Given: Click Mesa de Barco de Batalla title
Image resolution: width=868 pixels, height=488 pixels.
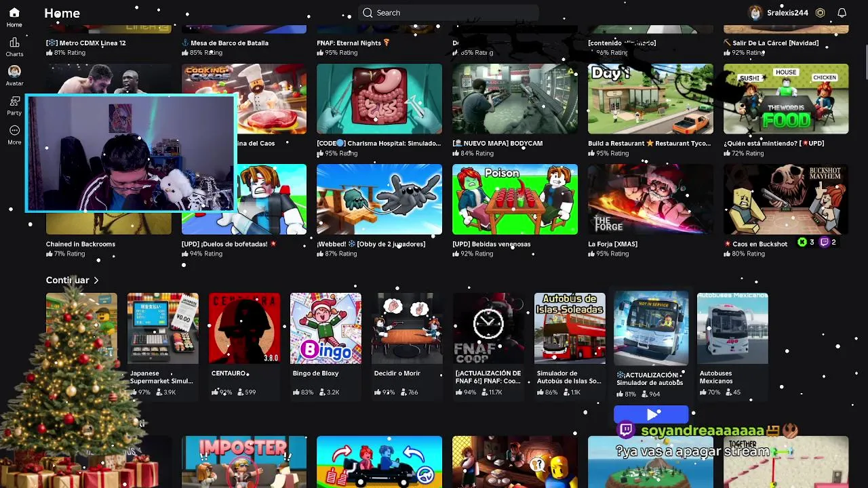Looking at the screenshot, I should (x=225, y=43).
